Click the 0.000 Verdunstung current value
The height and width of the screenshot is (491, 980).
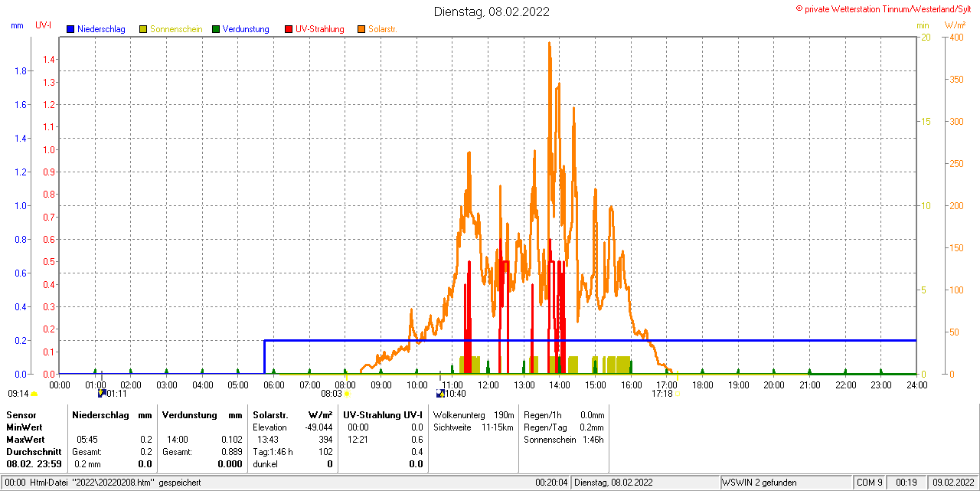[x=230, y=464]
